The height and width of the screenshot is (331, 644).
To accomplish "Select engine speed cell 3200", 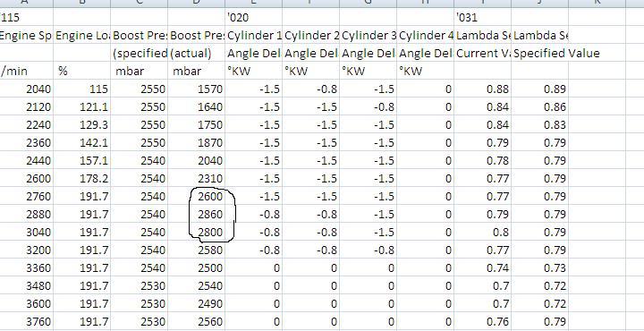I will (x=26, y=250).
